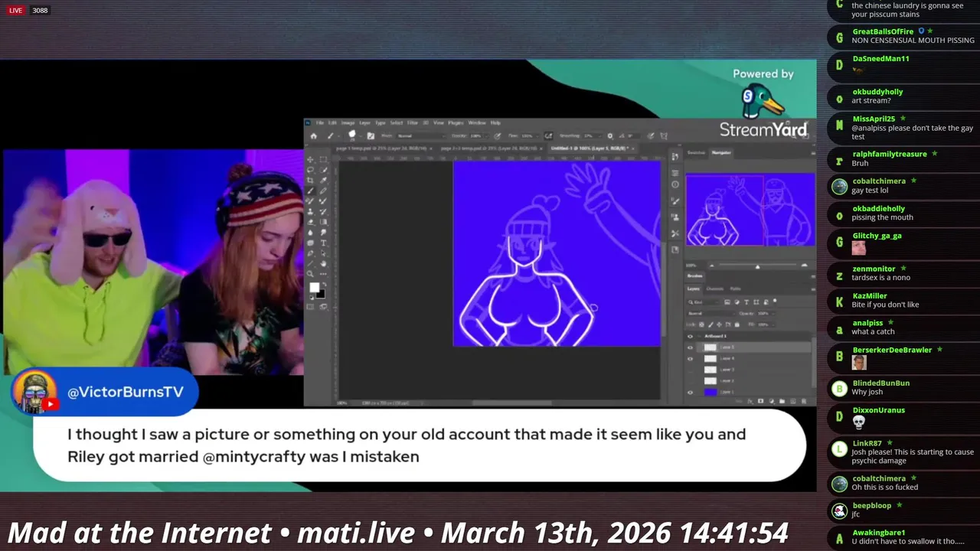The image size is (980, 551).
Task: Toggle Lock All padlock icon
Action: 737,324
